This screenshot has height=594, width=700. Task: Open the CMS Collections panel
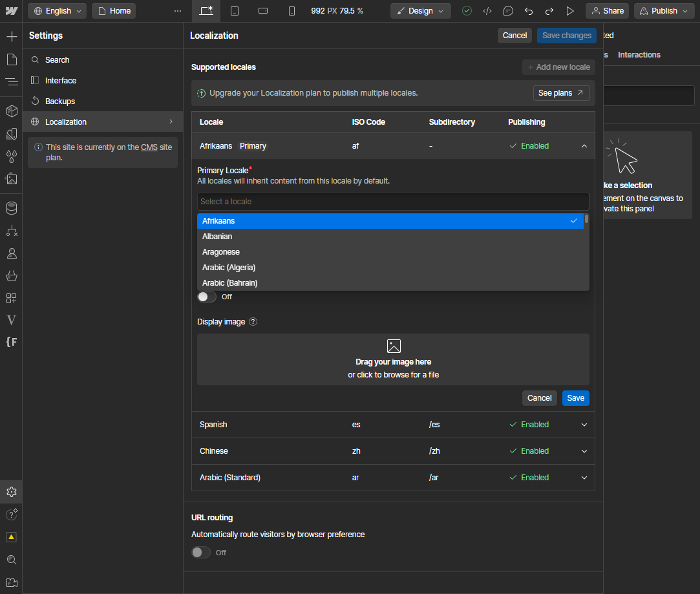(x=11, y=208)
